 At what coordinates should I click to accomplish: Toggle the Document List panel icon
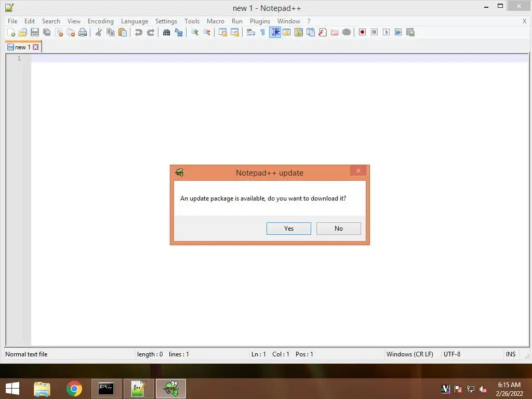pyautogui.click(x=311, y=32)
